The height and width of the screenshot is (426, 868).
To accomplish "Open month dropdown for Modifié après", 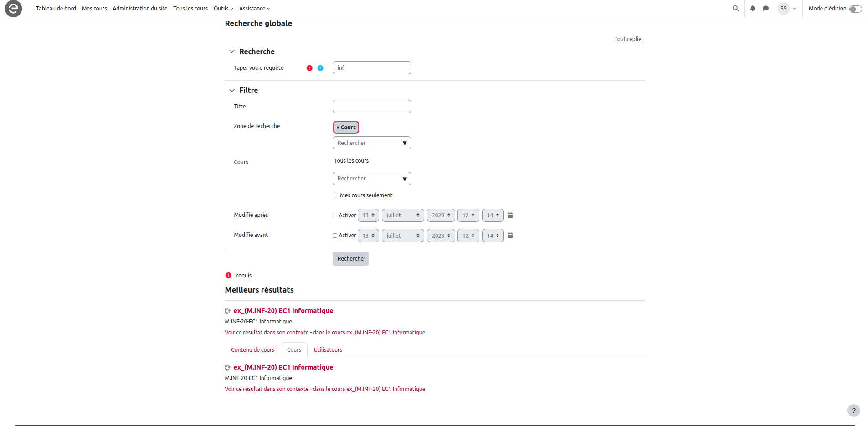I will [x=402, y=216].
